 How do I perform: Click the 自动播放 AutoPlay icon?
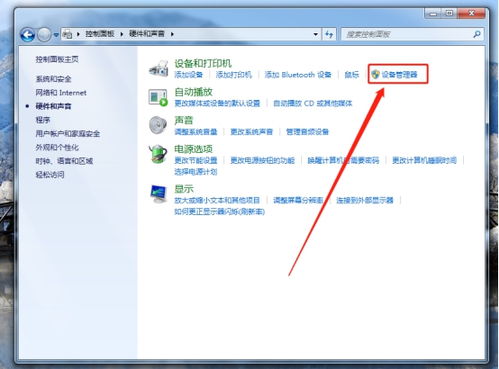(x=158, y=97)
